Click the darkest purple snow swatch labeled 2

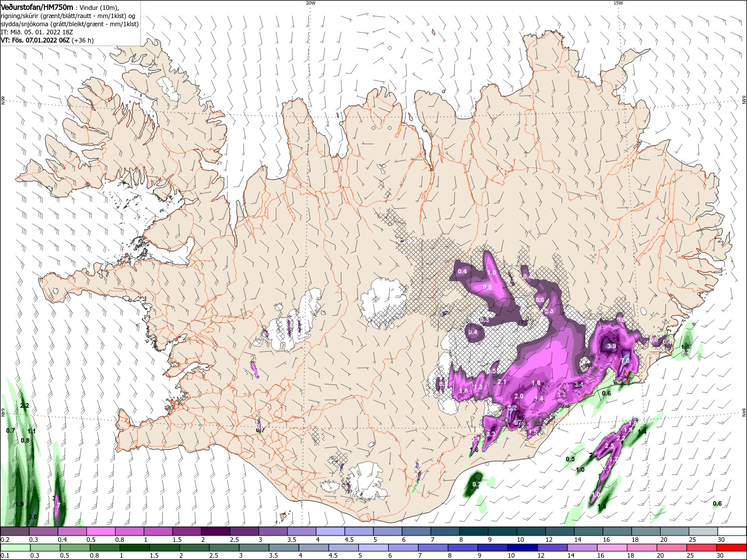click(215, 531)
